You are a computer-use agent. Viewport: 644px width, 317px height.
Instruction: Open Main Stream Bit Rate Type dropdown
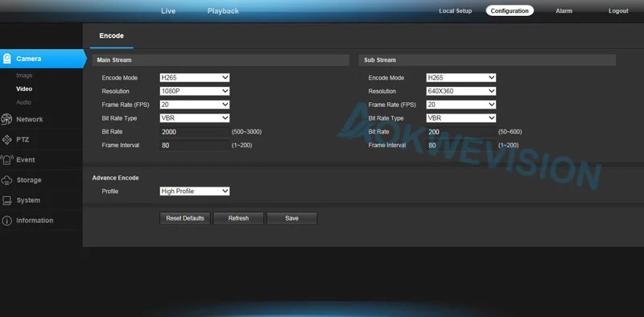[x=195, y=118]
